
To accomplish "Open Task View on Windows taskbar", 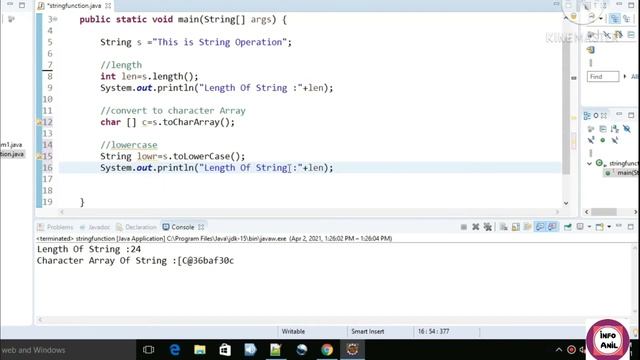I will 149,350.
